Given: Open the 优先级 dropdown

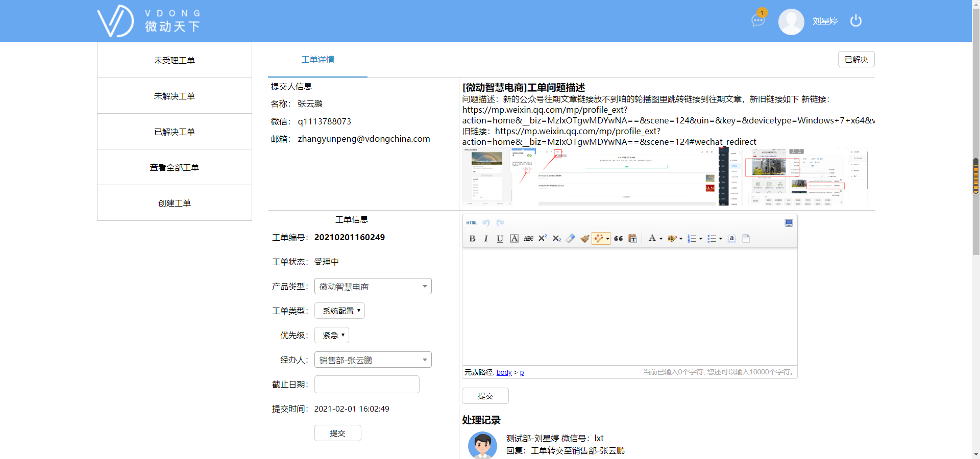Looking at the screenshot, I should tap(332, 335).
